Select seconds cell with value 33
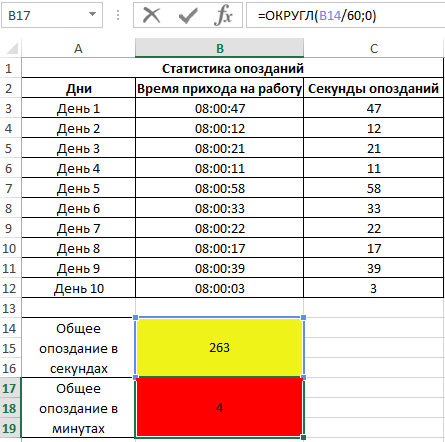445x442 pixels. coord(374,208)
